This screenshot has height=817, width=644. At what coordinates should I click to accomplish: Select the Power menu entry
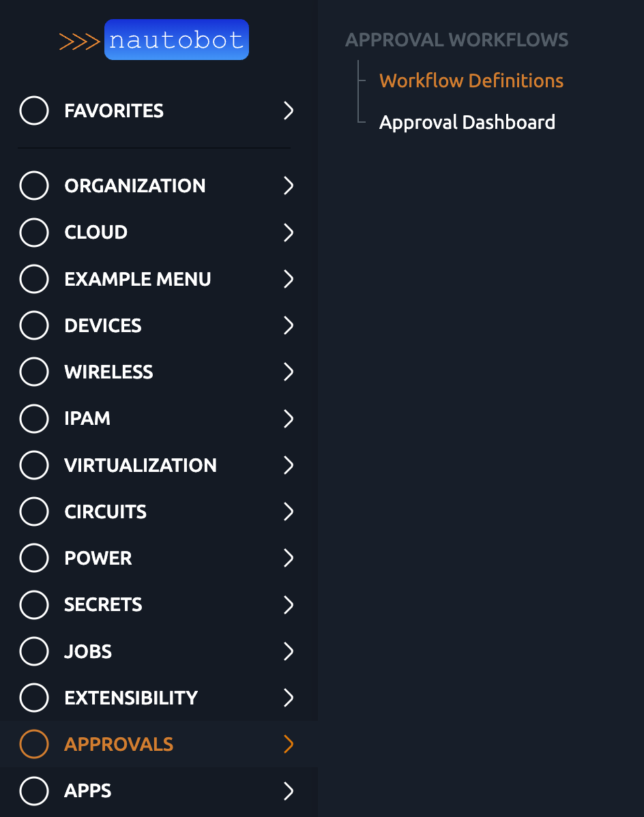[x=98, y=558]
